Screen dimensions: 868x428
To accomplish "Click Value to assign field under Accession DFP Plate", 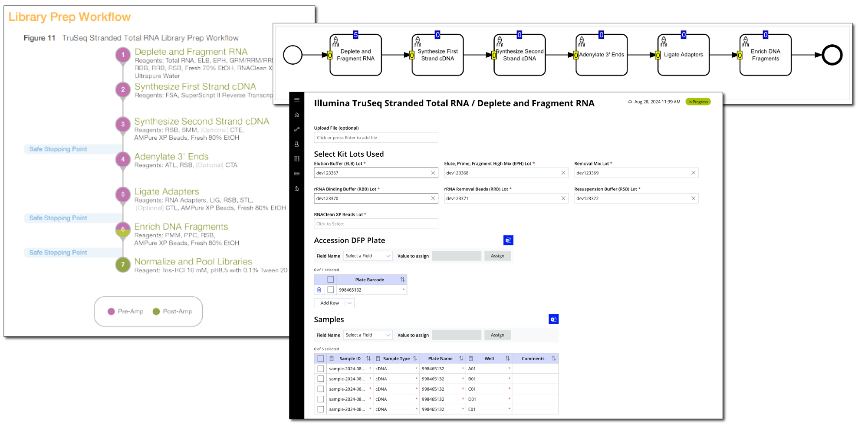I will (x=457, y=256).
